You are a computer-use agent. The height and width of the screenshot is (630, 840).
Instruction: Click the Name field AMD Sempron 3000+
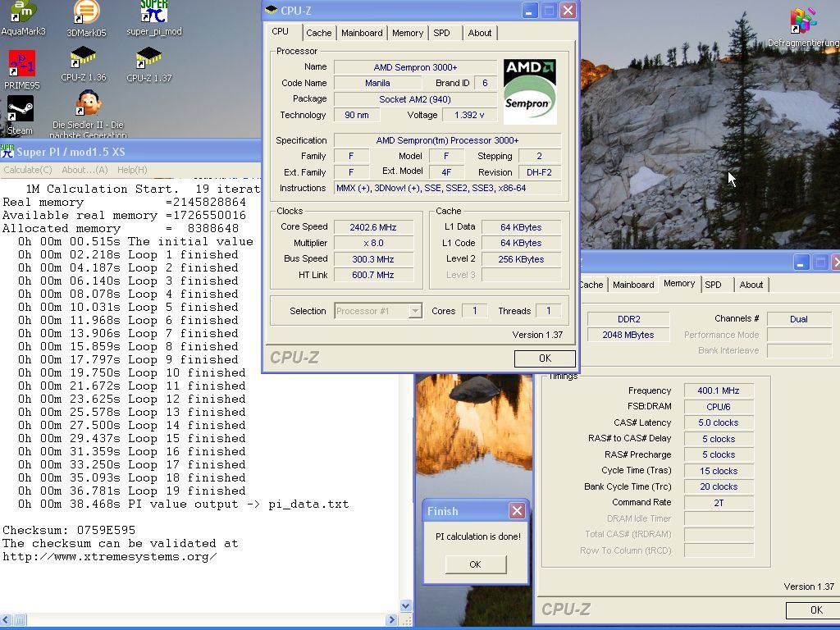pyautogui.click(x=415, y=67)
